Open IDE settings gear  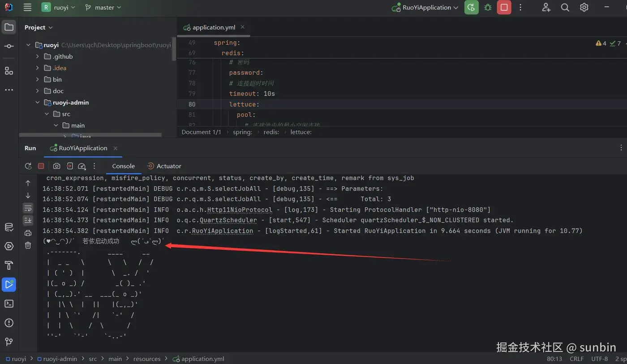(584, 8)
